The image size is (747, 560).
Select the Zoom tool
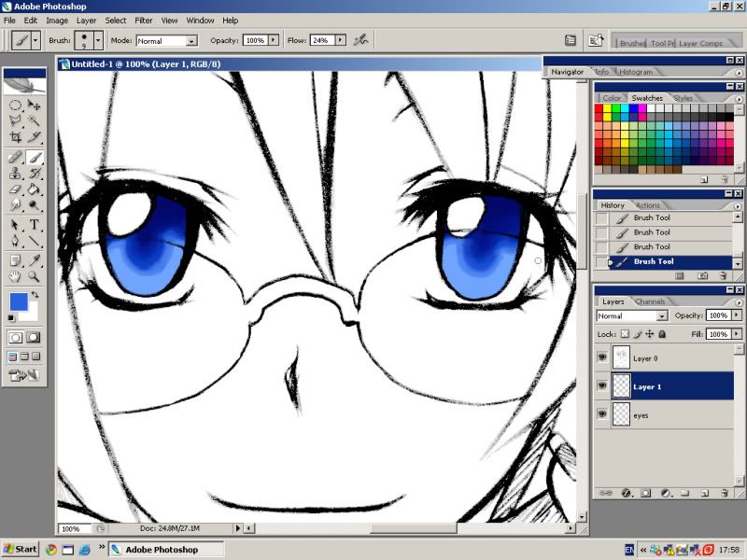34,276
